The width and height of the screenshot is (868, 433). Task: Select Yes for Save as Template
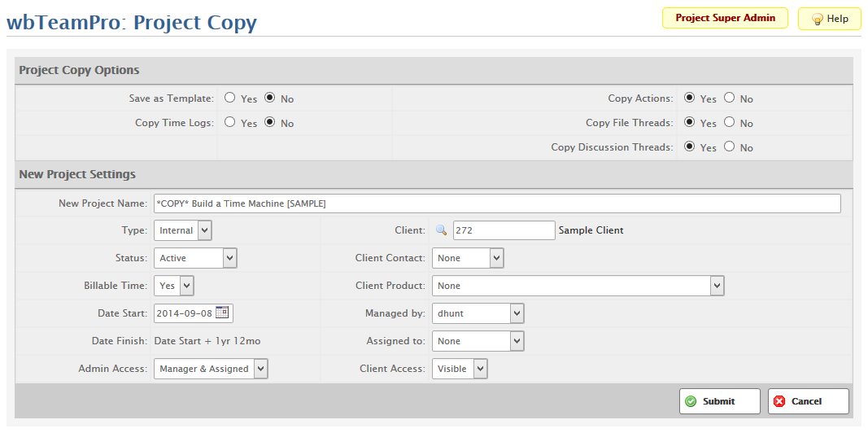[229, 98]
